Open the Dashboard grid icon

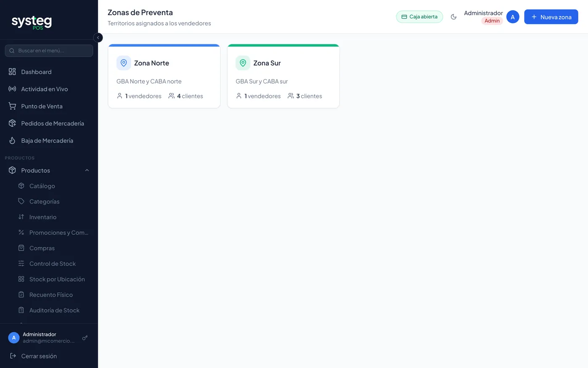tap(12, 72)
